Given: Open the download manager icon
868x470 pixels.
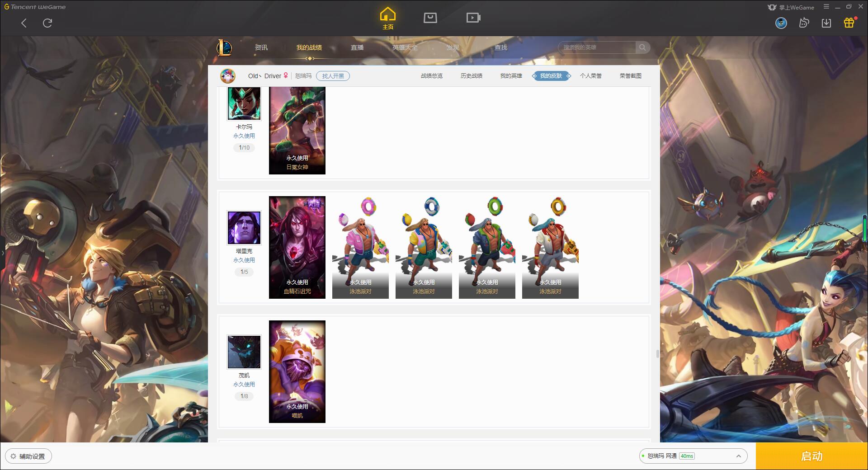Looking at the screenshot, I should [826, 23].
